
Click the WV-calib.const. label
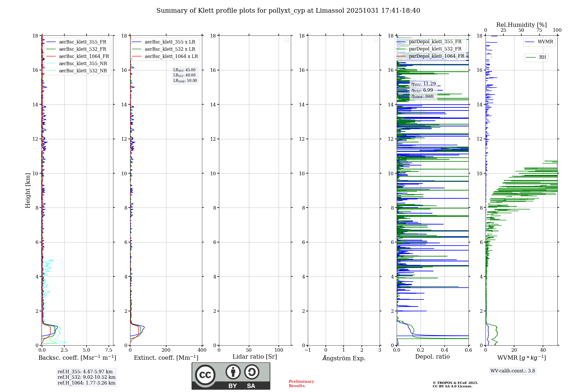(x=512, y=371)
